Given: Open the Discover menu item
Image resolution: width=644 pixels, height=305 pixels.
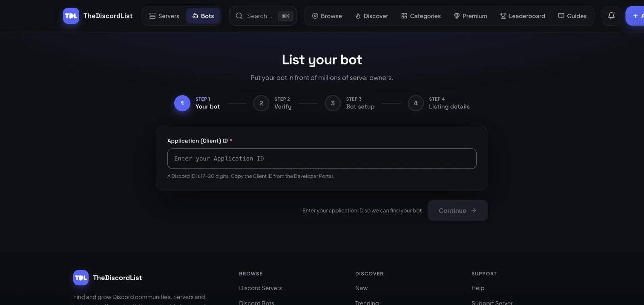Looking at the screenshot, I should (371, 16).
